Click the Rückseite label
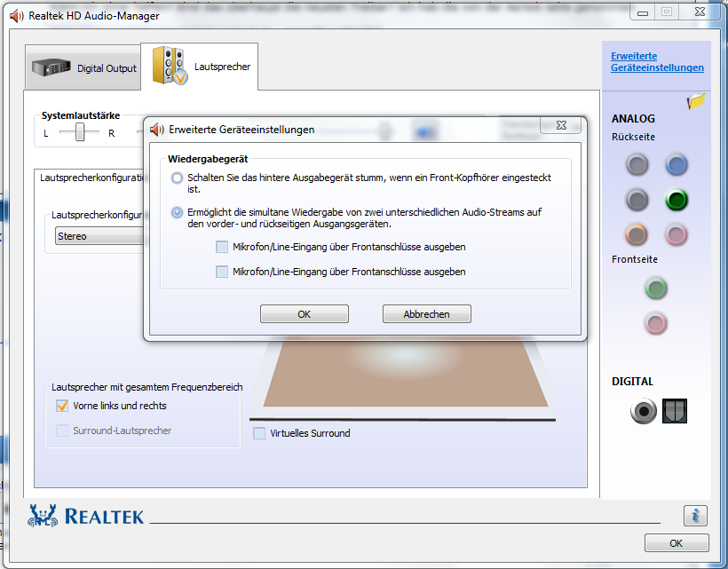 [x=633, y=137]
